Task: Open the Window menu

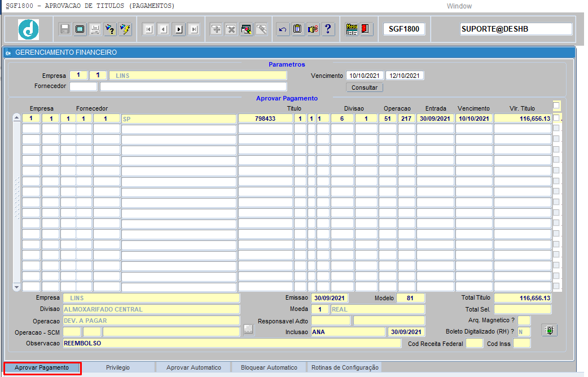Action: [x=459, y=6]
